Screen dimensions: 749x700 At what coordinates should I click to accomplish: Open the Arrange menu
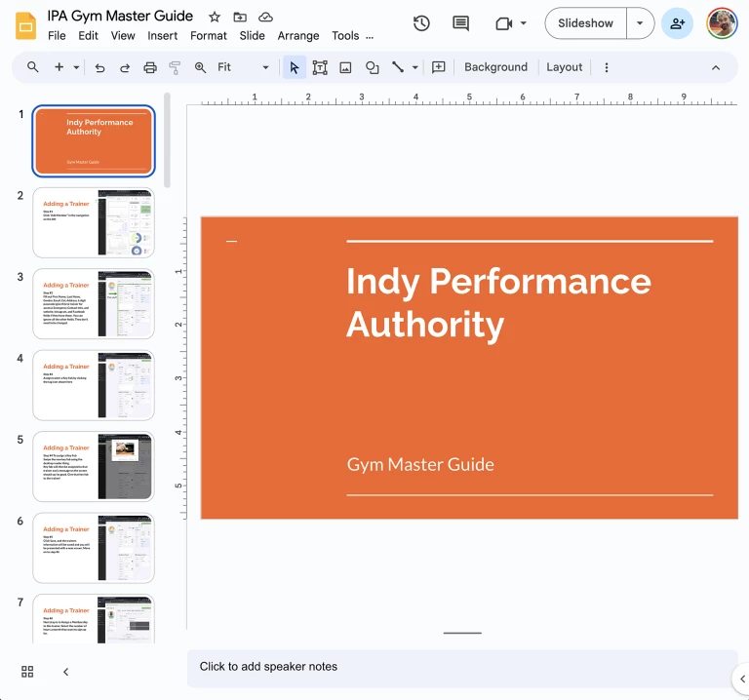tap(298, 36)
